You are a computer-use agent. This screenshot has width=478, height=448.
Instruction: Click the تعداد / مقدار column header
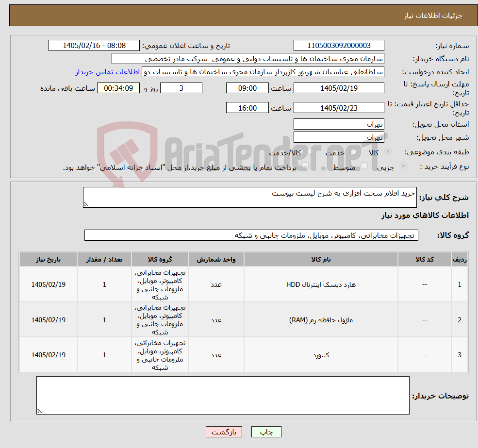104,259
